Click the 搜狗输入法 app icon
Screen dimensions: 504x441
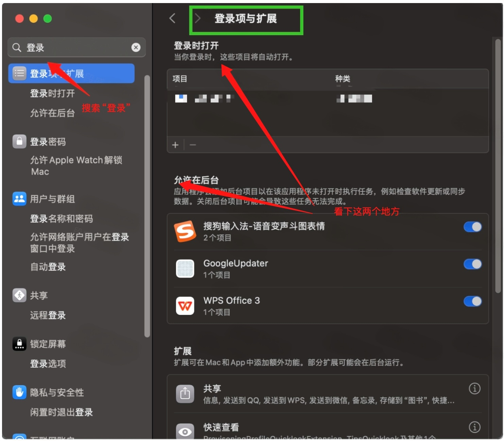(x=185, y=231)
